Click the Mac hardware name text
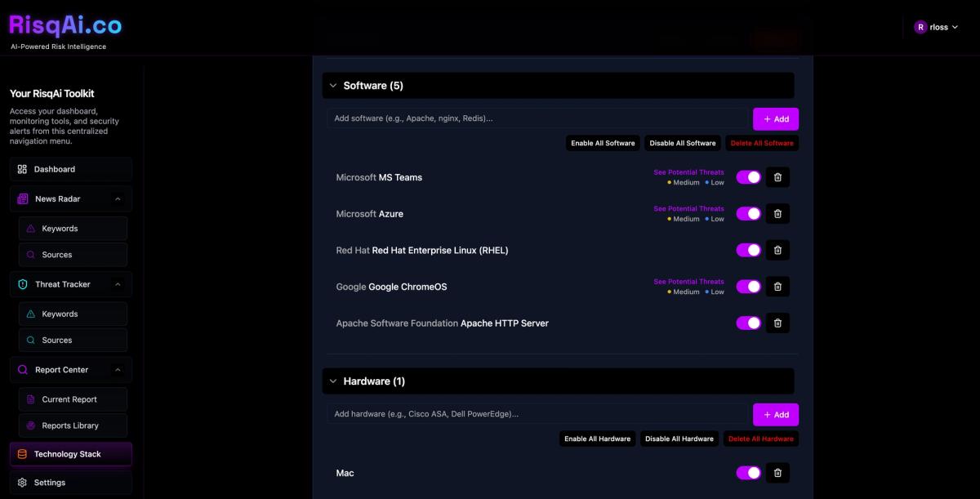Screen dimensions: 980x499 point(345,473)
